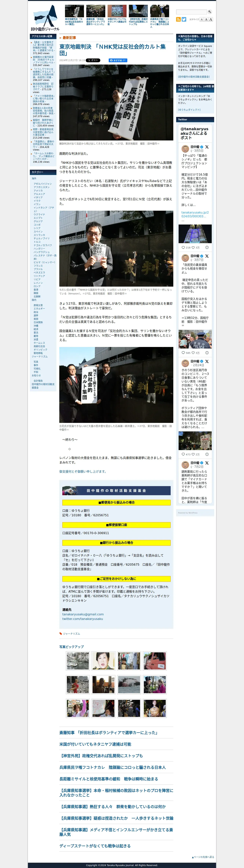244x868 pixels.
Task: Open info icon on 3月5日 post
Action: pos(207,248)
